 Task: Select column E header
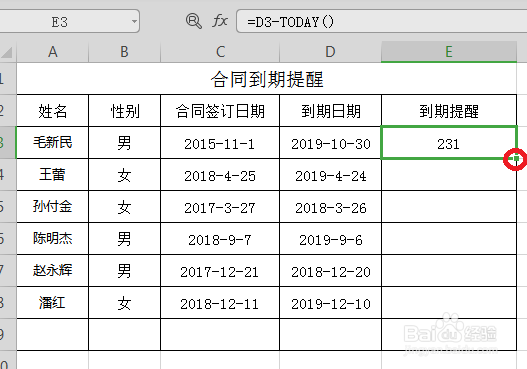coord(449,52)
